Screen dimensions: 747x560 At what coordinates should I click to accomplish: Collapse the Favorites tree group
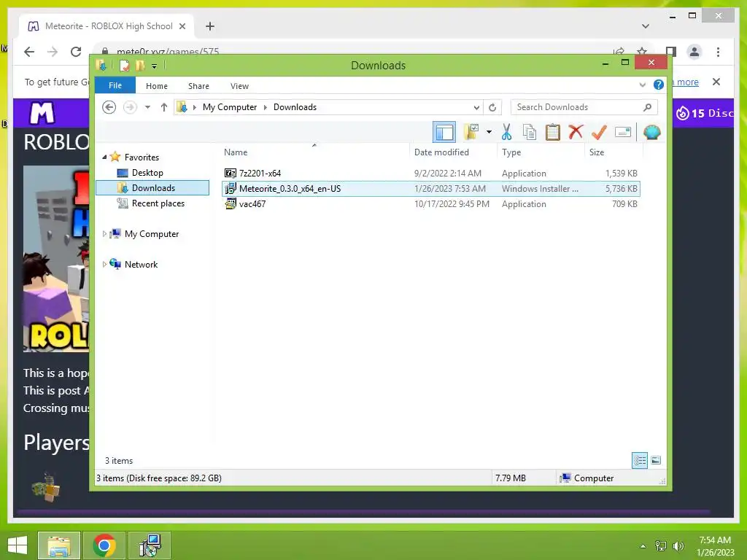[x=105, y=157]
